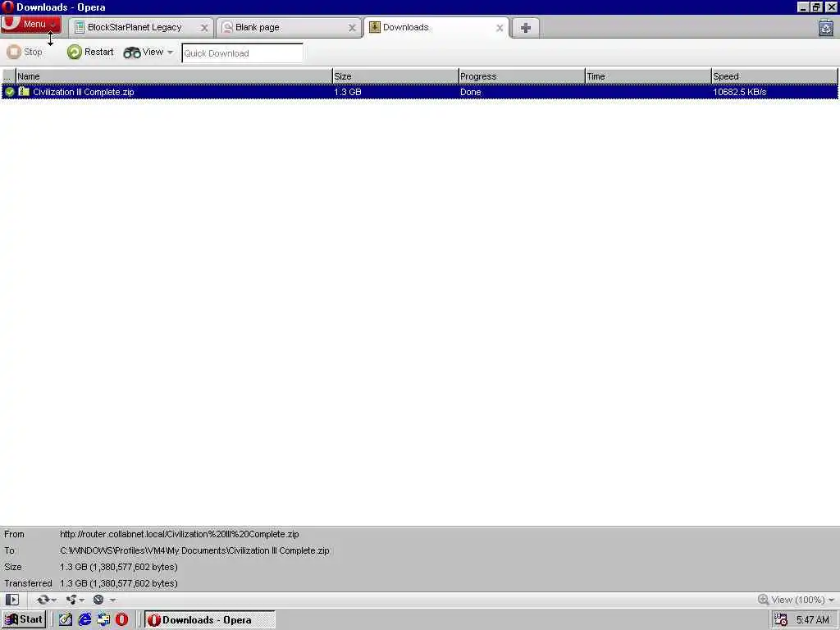Launch Internet Explorer from quick launch

(x=84, y=619)
